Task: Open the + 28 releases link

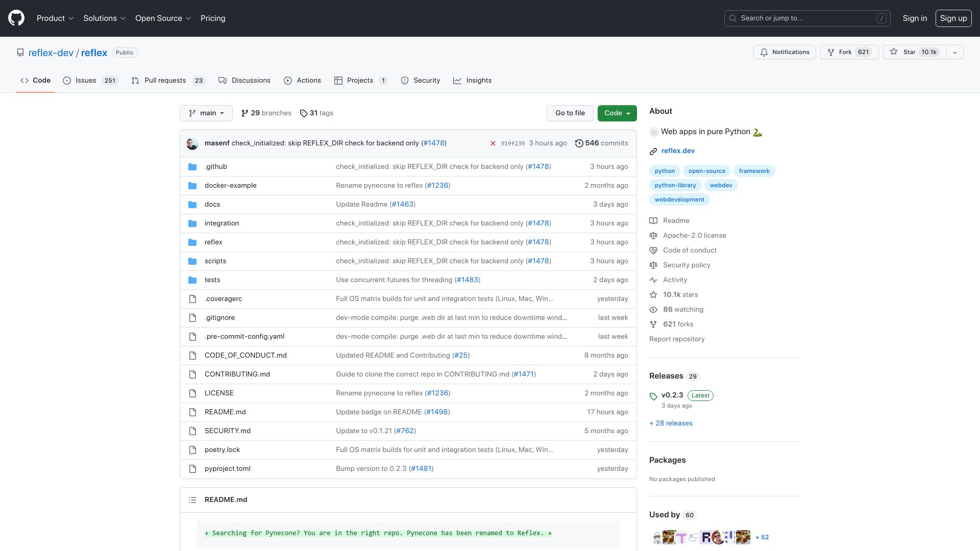Action: (671, 423)
